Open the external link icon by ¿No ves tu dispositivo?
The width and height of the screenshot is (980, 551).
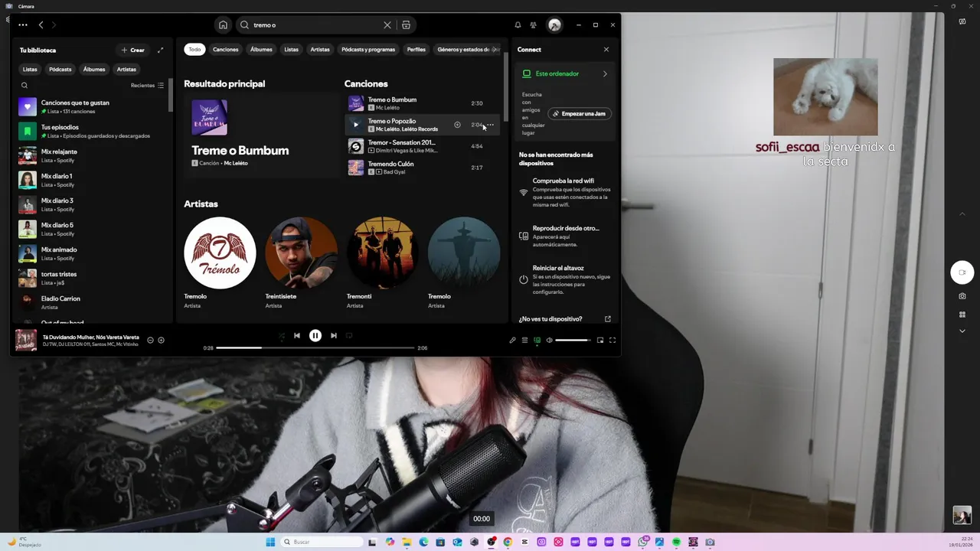pos(608,319)
